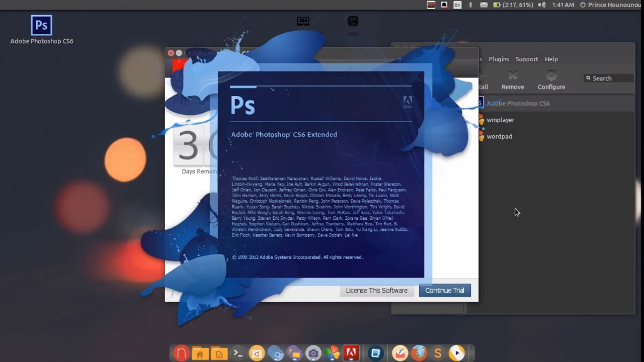The image size is (644, 362).
Task: Open the screenshot selection tool in dock
Action: coord(257,353)
